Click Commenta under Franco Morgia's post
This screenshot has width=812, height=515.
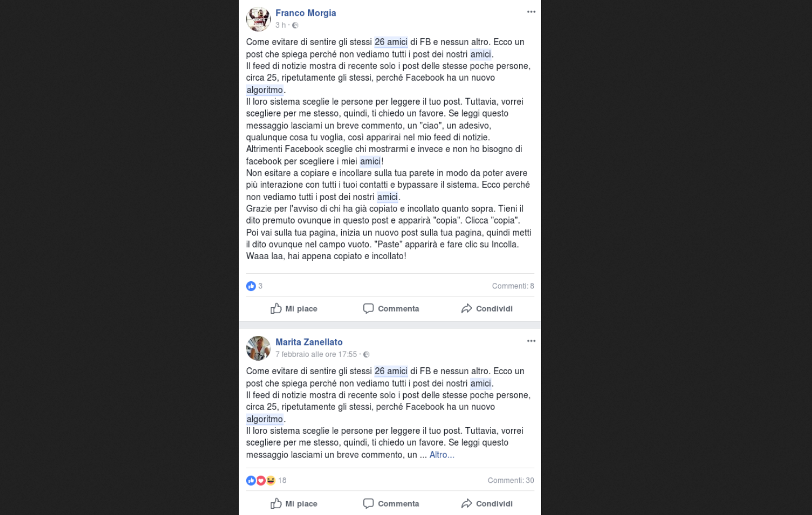coord(391,309)
